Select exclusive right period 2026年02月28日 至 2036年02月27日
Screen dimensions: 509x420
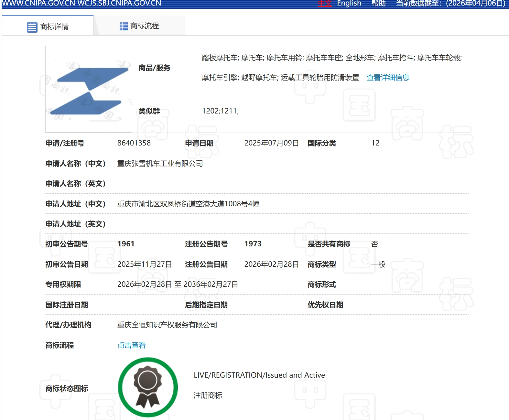click(178, 285)
